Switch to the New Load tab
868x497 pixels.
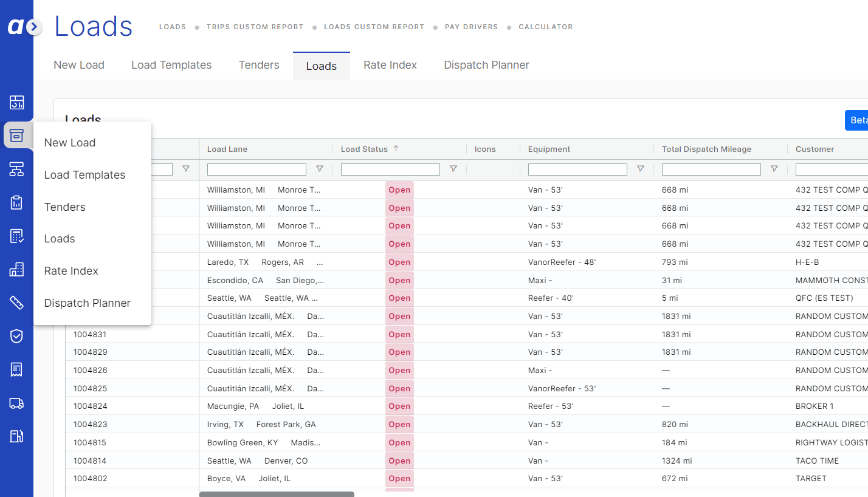pos(79,65)
